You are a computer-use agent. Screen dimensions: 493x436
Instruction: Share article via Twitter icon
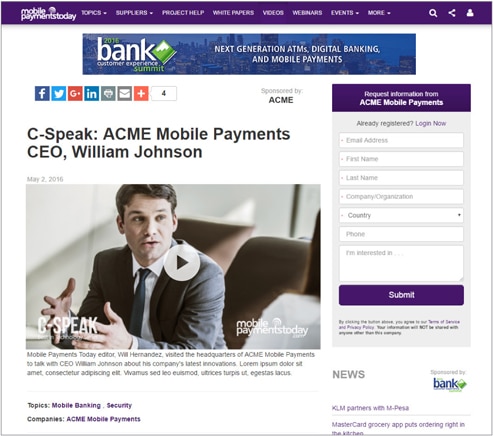pyautogui.click(x=59, y=94)
